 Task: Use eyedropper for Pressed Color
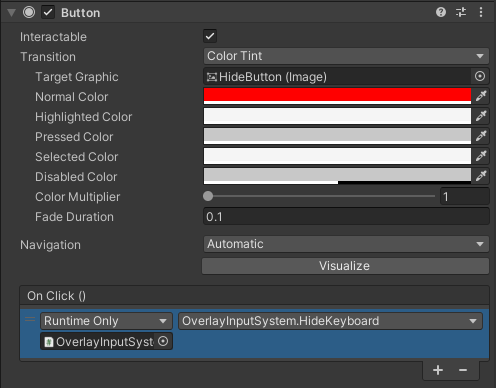pos(481,136)
